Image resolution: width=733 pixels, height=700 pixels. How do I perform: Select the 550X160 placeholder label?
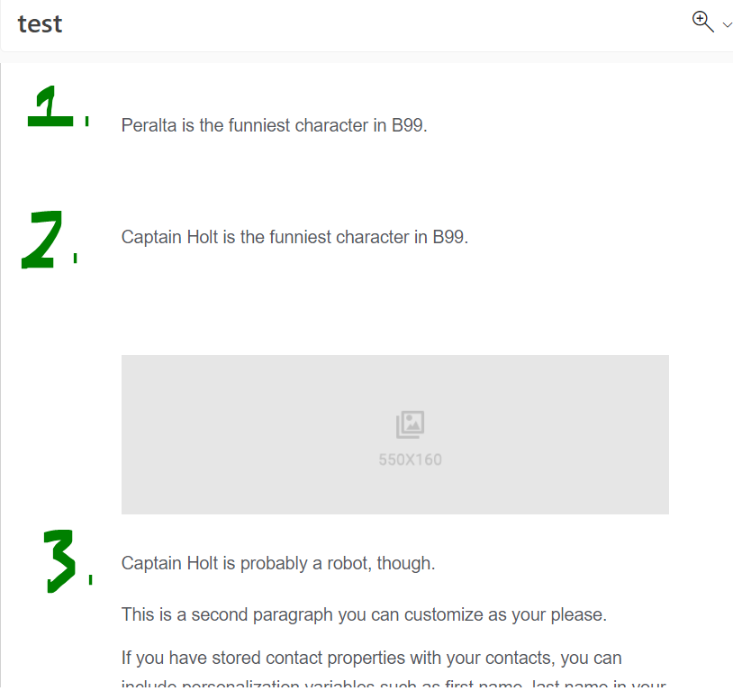pos(410,459)
